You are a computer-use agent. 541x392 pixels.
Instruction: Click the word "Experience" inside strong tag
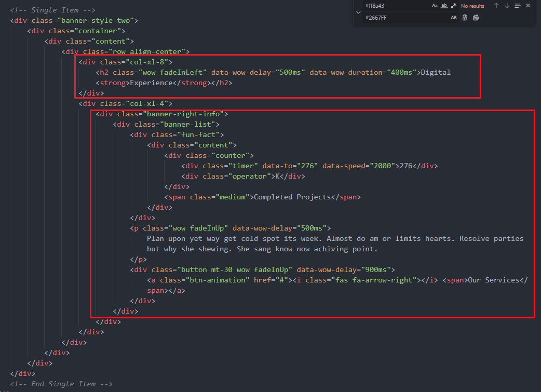[x=151, y=83]
